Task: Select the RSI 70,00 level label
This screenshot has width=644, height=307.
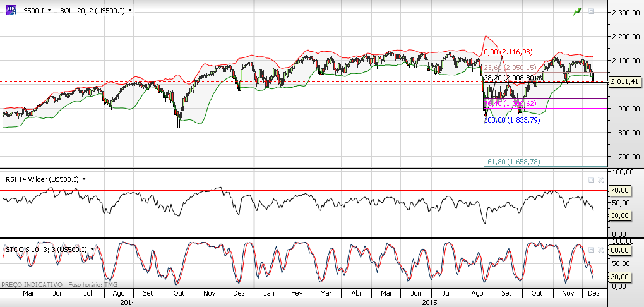Action: [x=620, y=190]
